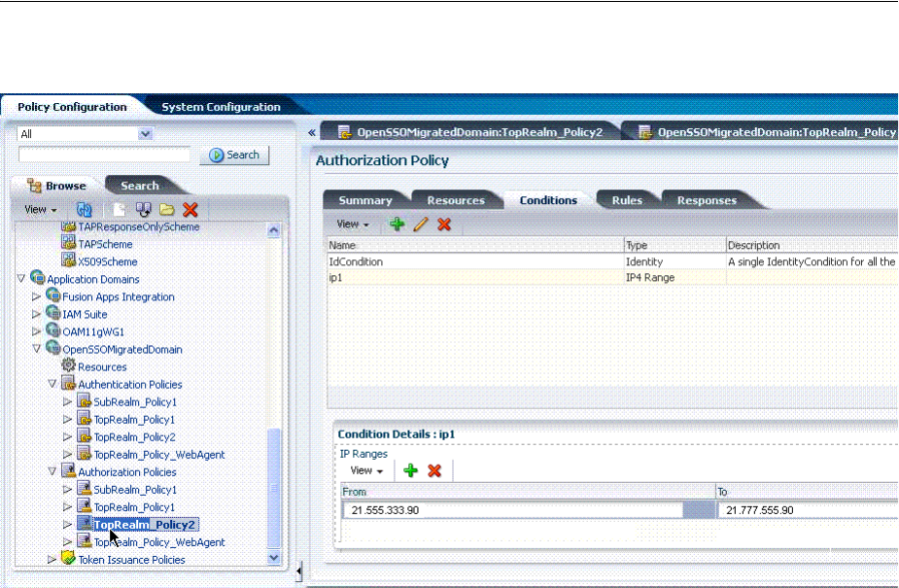Open the Summary tab
Screen dimensions: 899x588
tap(365, 200)
